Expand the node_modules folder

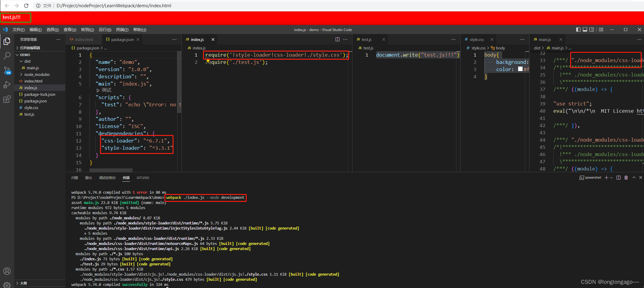click(x=40, y=74)
